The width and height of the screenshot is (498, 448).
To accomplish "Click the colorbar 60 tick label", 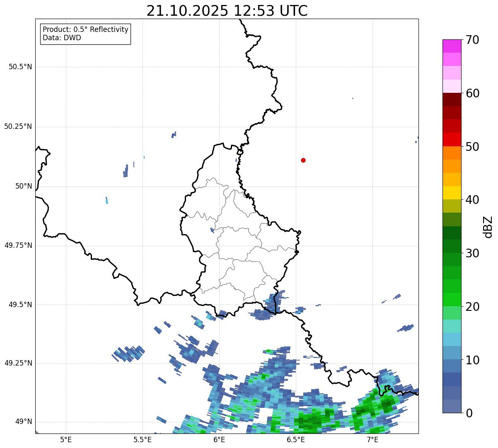I will (472, 93).
